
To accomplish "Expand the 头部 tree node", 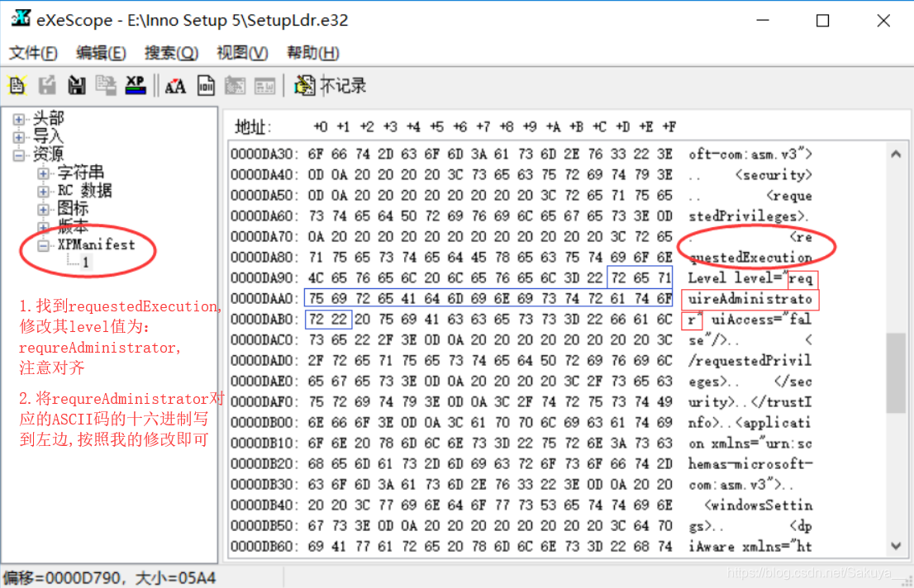I will [x=19, y=120].
